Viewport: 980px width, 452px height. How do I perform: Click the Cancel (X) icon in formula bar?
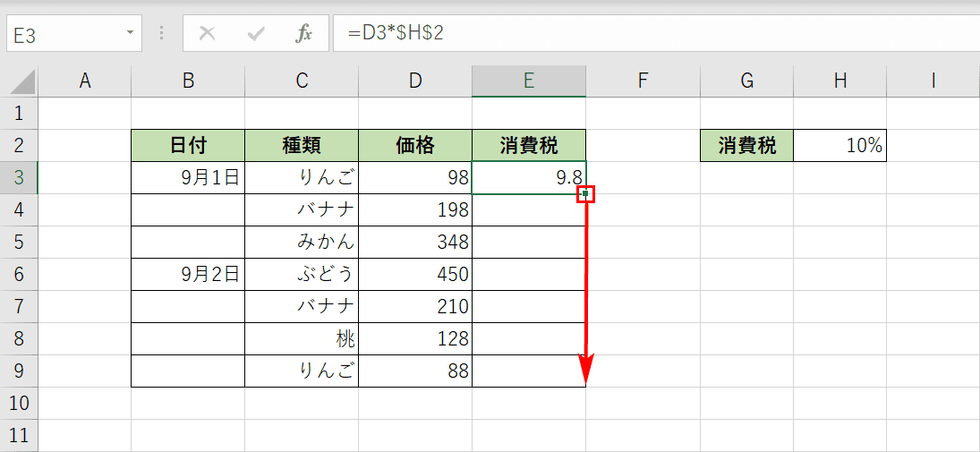tap(207, 34)
